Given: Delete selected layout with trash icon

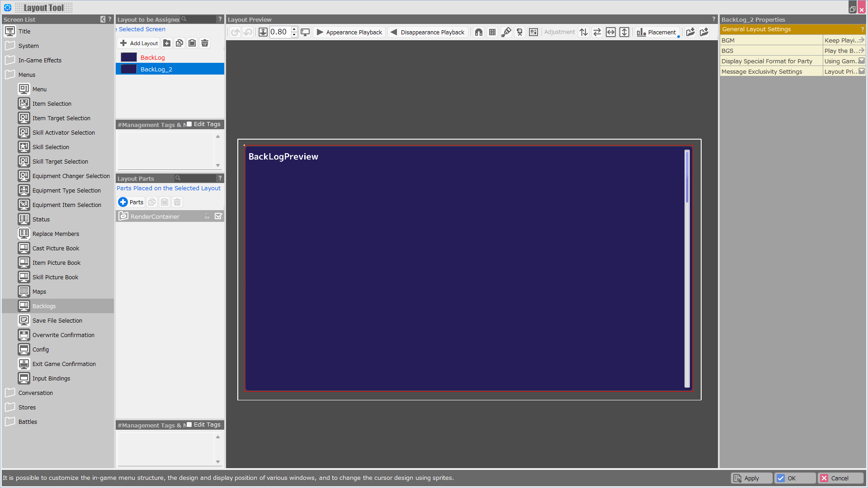Looking at the screenshot, I should coord(205,43).
